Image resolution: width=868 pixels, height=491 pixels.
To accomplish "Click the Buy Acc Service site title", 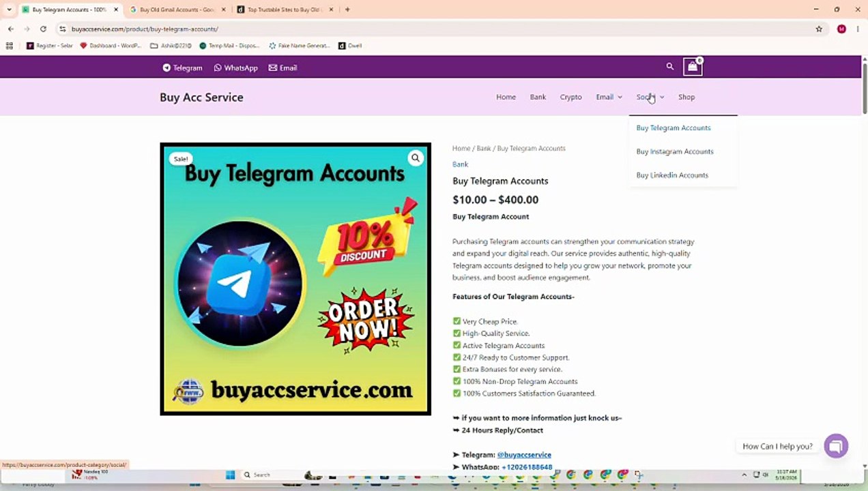I will (201, 97).
